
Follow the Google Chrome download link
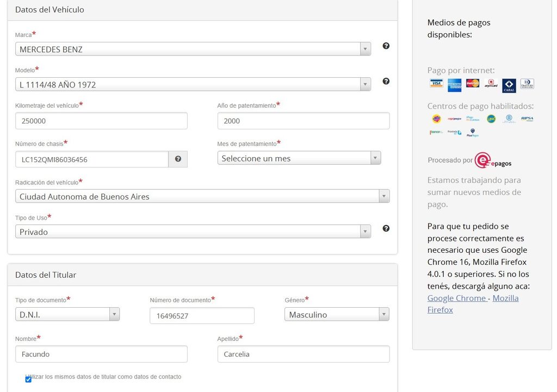point(457,298)
